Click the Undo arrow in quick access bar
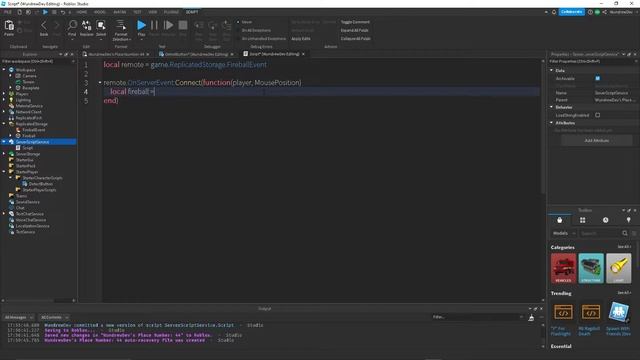 click(63, 12)
